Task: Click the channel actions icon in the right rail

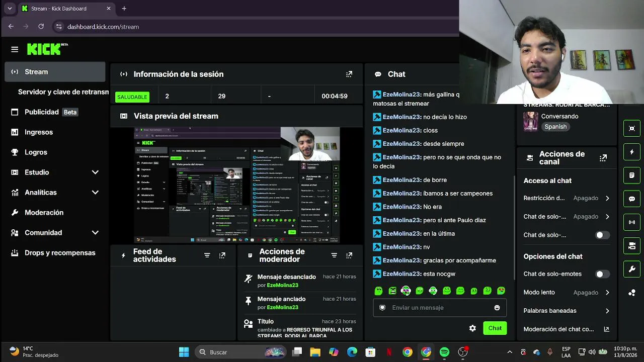Action: tap(632, 246)
